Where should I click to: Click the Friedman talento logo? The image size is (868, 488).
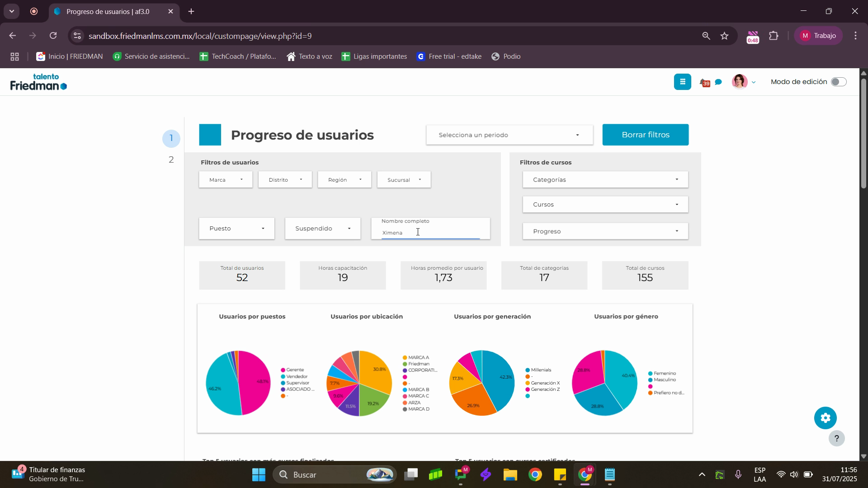38,82
